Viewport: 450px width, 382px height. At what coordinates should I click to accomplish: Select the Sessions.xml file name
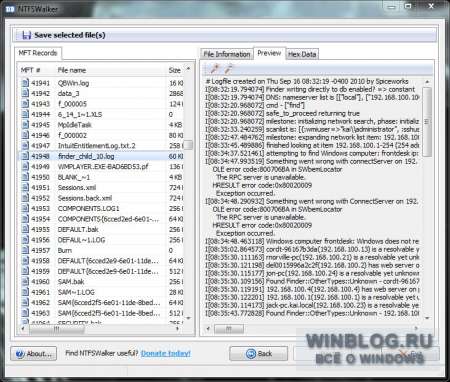click(77, 188)
